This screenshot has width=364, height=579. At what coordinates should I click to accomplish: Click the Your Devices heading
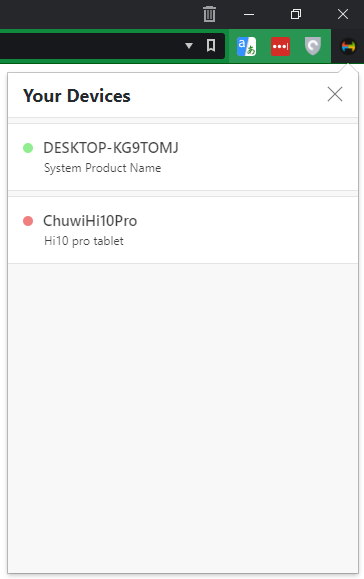click(76, 96)
